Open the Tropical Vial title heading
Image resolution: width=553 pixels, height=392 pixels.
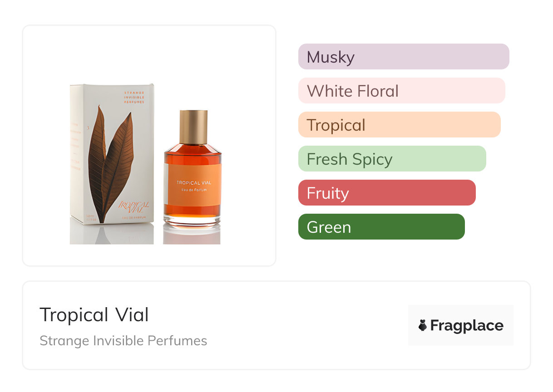click(x=94, y=315)
